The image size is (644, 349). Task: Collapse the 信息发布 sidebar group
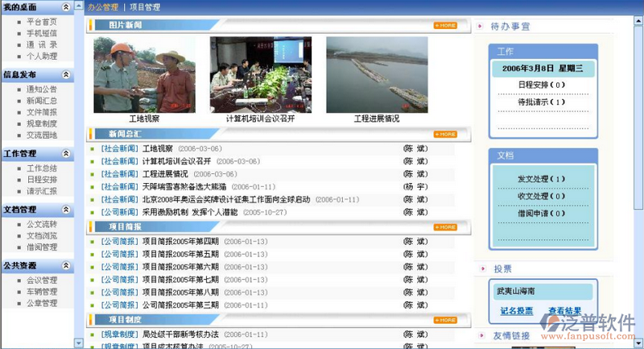click(x=66, y=75)
